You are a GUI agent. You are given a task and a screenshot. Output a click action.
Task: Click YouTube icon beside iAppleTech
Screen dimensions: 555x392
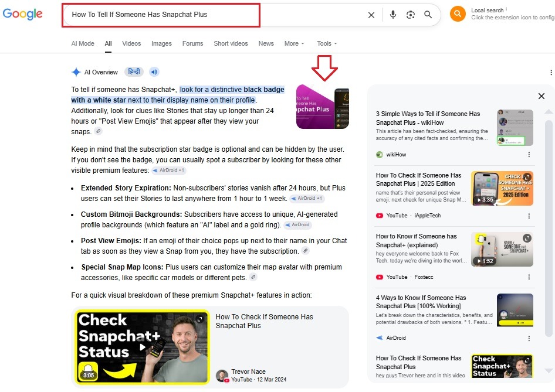coord(380,216)
